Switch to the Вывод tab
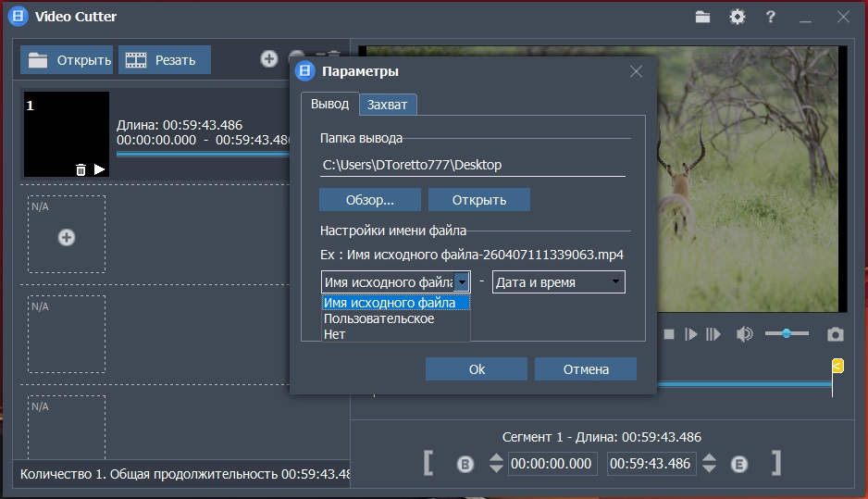 [x=330, y=104]
